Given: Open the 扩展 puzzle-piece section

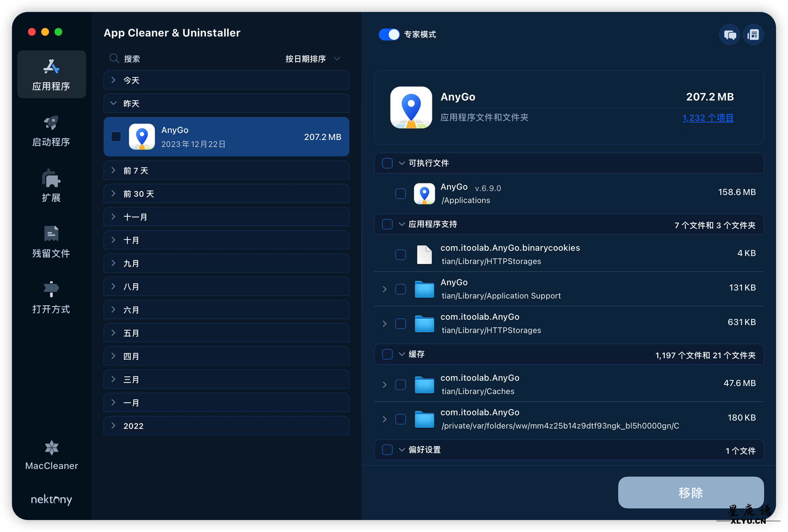Looking at the screenshot, I should point(51,186).
